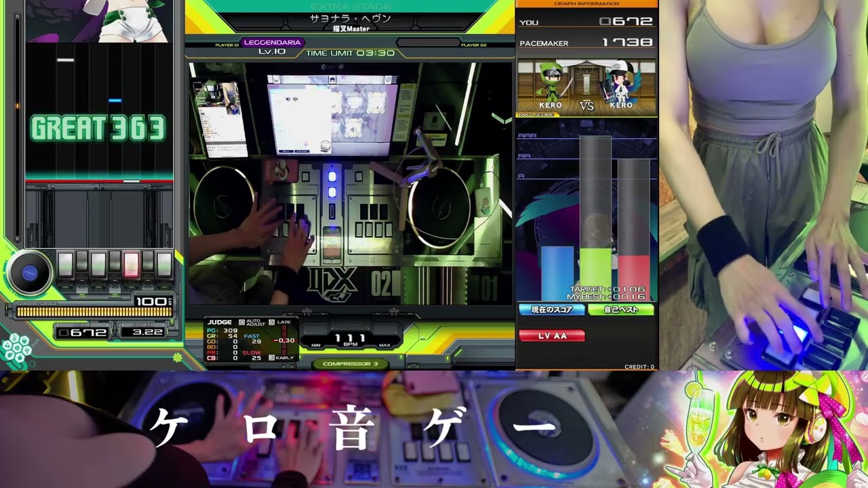Click the TIME LIMIT 03:30 counter
868x488 pixels.
coord(351,53)
